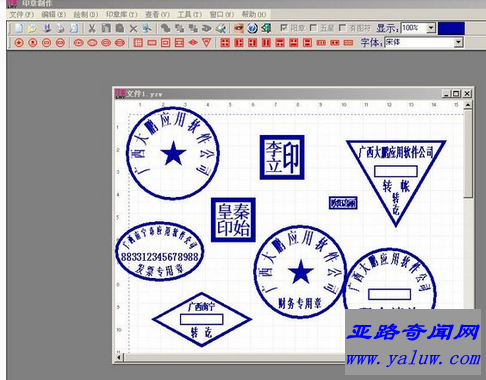Select the diamond stamp template icon
Screen dimensions: 486x380
(193, 43)
